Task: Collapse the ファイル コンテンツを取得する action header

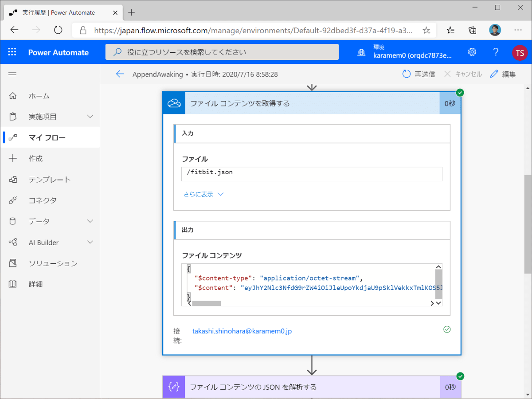Action: 312,103
